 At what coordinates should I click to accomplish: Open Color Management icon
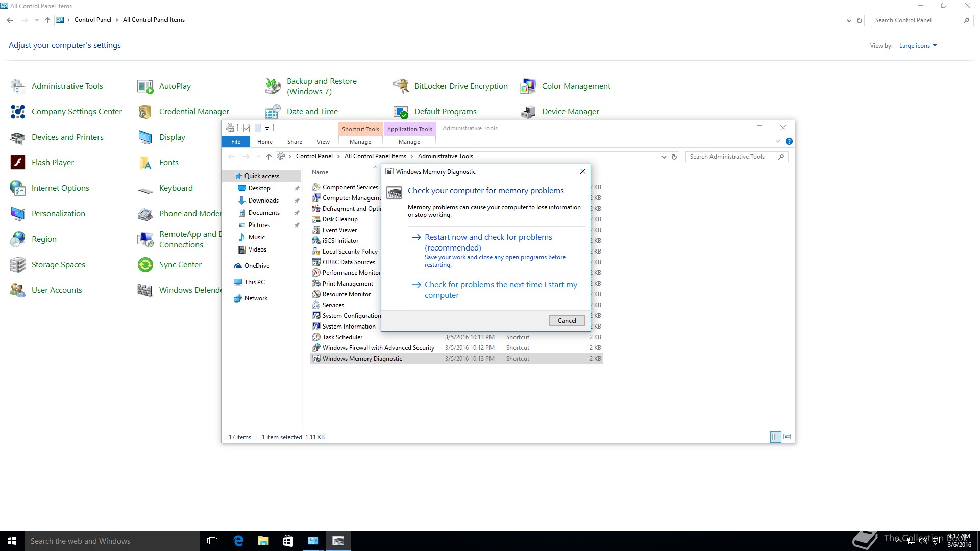[528, 86]
